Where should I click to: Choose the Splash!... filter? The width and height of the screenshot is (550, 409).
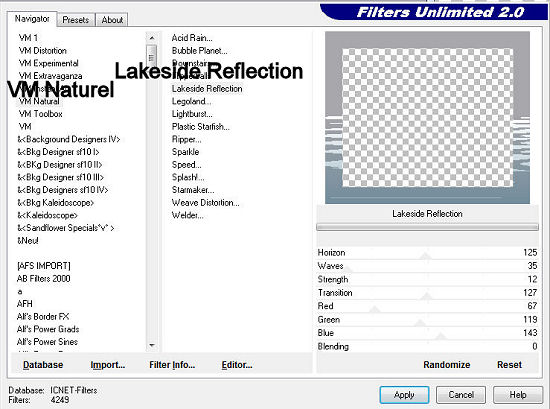(x=188, y=177)
